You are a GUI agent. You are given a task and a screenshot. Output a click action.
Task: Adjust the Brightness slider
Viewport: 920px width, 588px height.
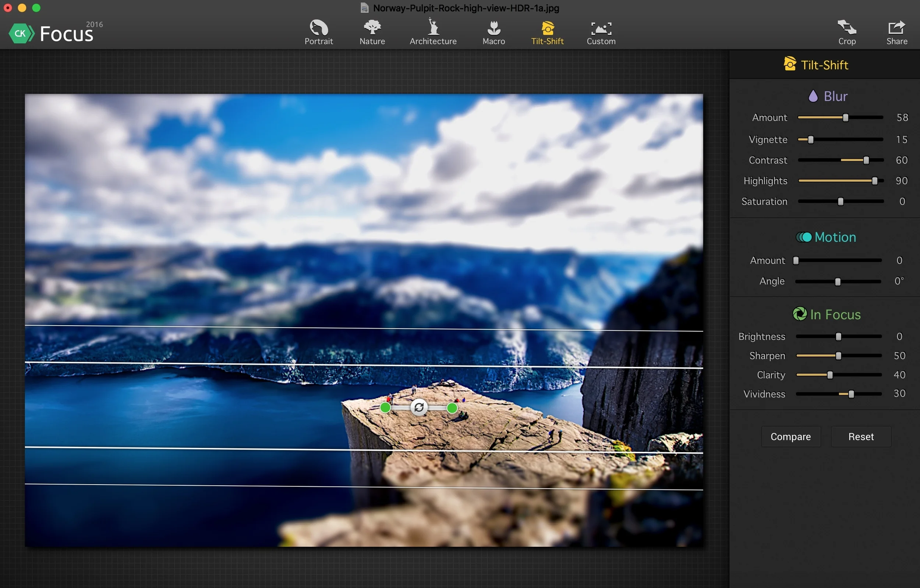[x=839, y=337]
